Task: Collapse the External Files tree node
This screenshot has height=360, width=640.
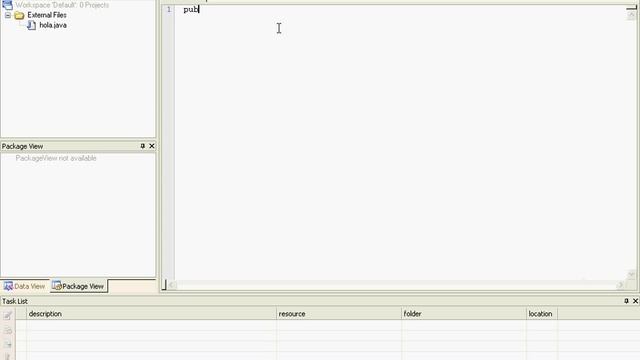Action: click(8, 15)
